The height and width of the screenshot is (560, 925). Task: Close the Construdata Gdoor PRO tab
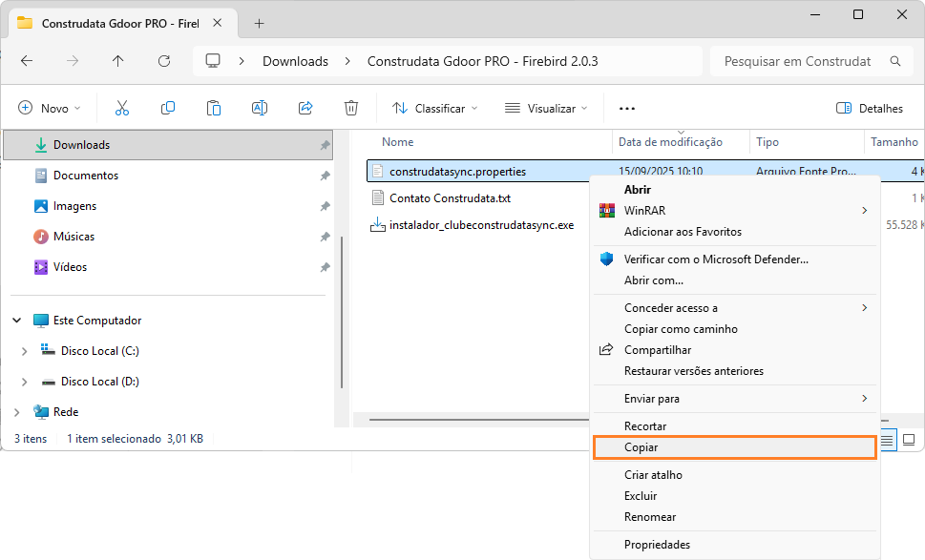(217, 23)
